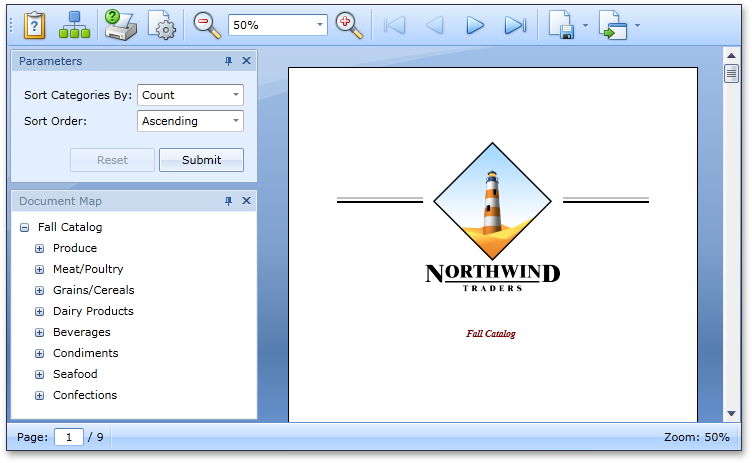Open the Send format dropdown arrow

[x=637, y=25]
